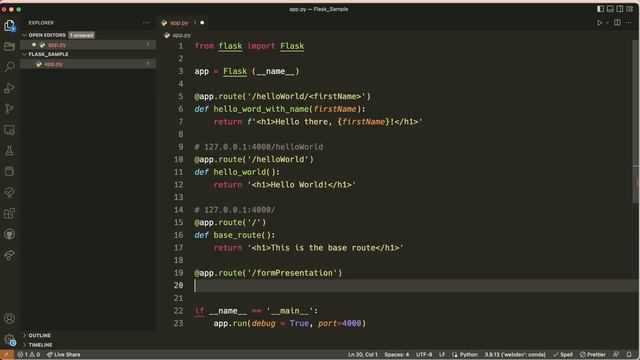Expand the Timeline section
Screen dimensions: 640x360
click(x=24, y=345)
